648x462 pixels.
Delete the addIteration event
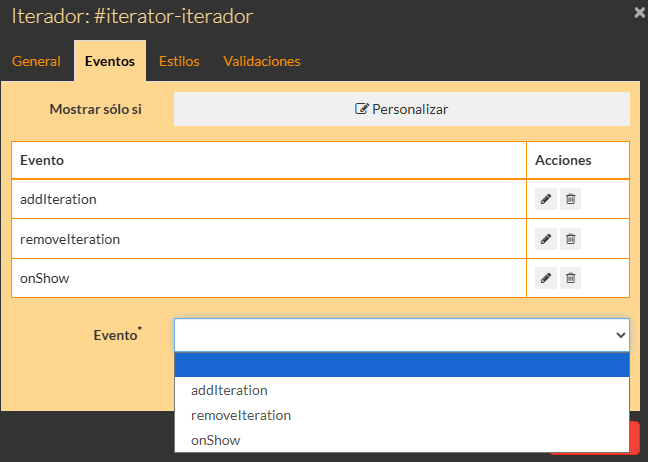pos(570,199)
